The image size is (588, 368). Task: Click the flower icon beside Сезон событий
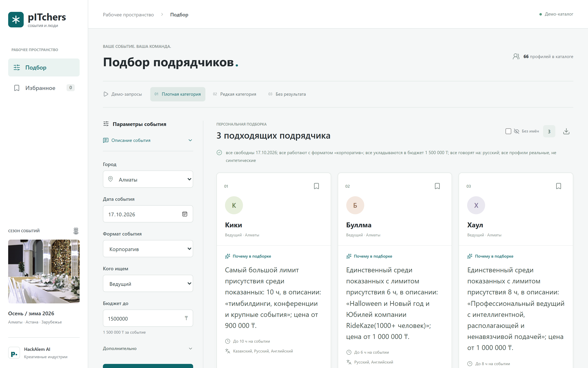click(76, 231)
